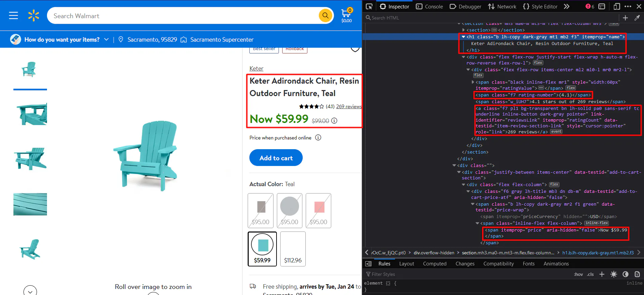The height and width of the screenshot is (295, 644).
Task: Expand the collapsed section node
Action: (x=463, y=30)
